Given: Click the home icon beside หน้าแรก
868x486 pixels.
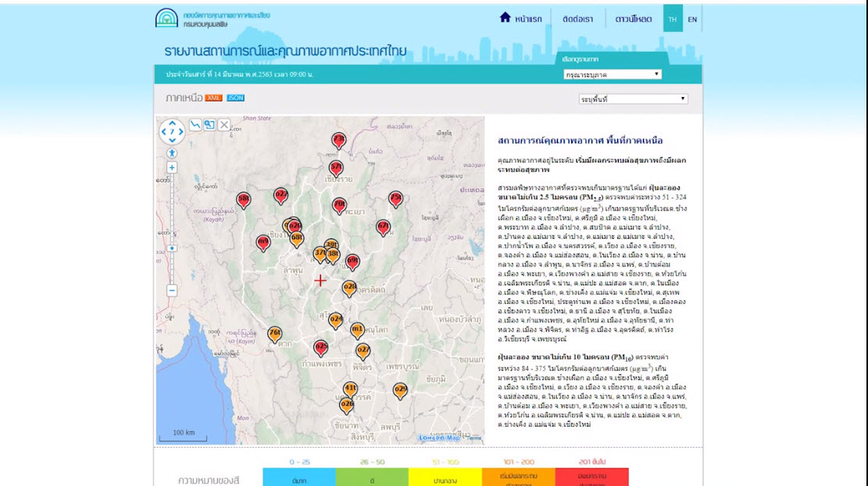Looking at the screenshot, I should click(x=505, y=18).
